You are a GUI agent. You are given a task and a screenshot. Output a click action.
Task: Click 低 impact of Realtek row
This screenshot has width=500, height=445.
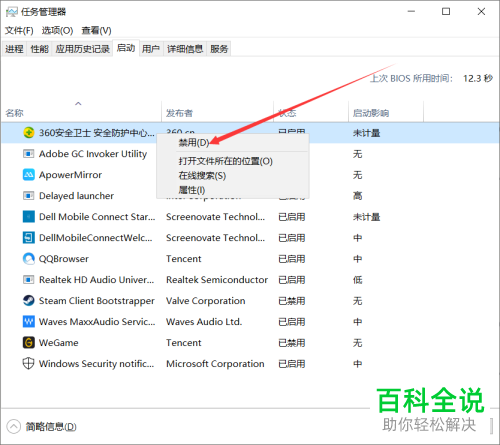coord(358,280)
